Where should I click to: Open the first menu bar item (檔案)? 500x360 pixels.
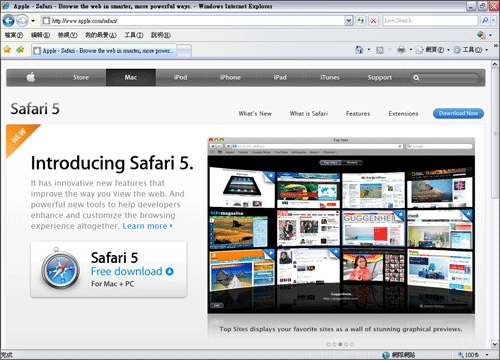click(14, 35)
